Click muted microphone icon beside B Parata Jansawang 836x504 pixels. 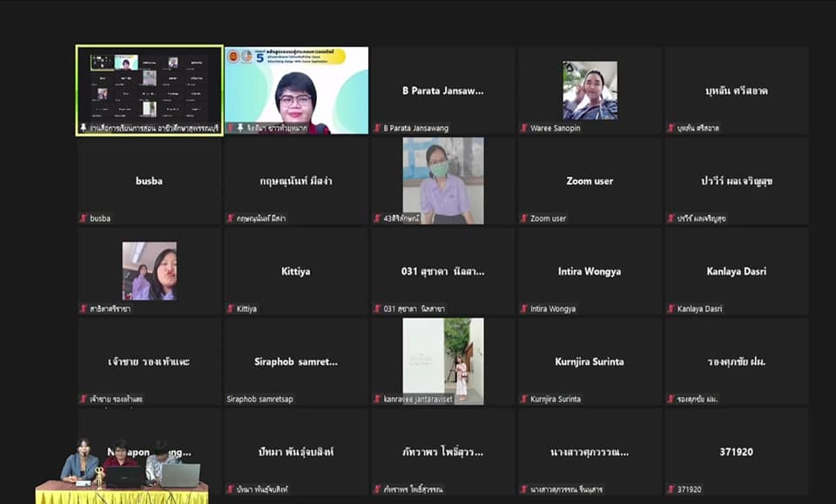pyautogui.click(x=377, y=128)
